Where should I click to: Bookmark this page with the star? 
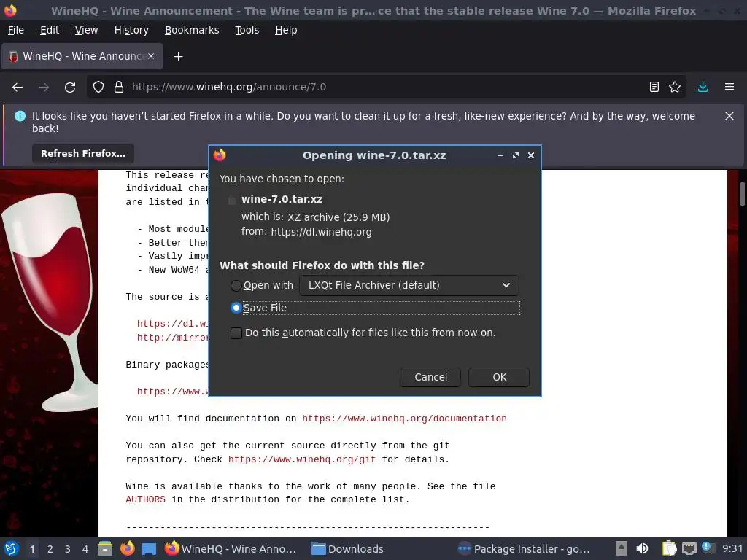pos(675,87)
